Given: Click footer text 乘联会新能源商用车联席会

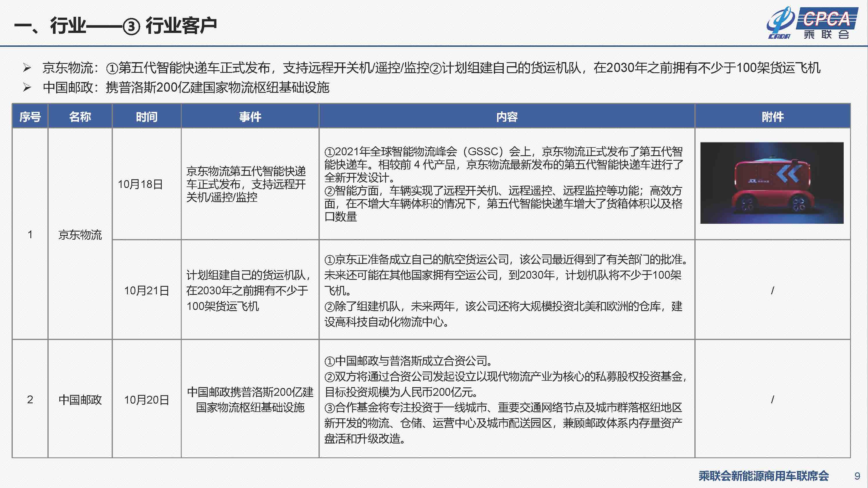Looking at the screenshot, I should click(764, 476).
